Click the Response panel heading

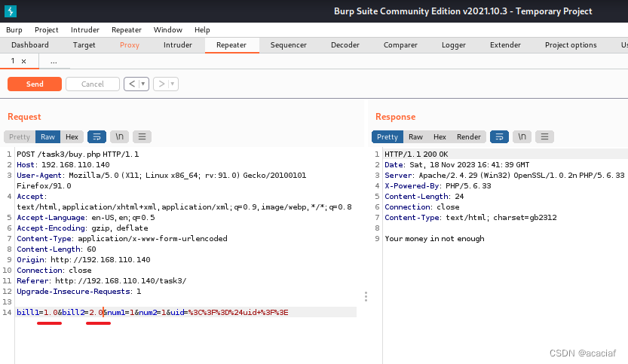395,117
